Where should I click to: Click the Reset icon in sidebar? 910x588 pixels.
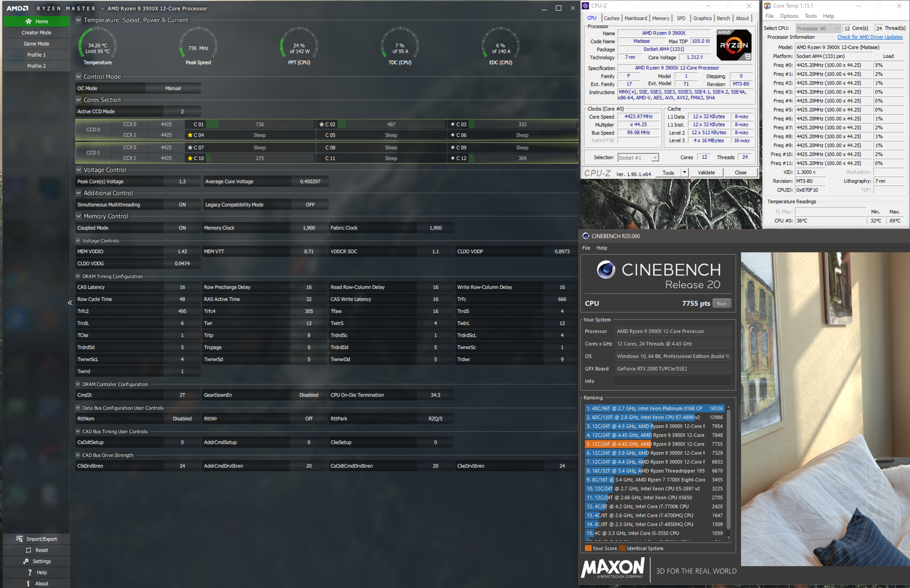[28, 550]
